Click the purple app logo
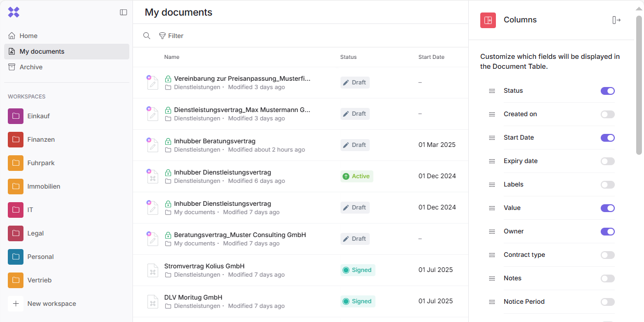 [x=14, y=13]
